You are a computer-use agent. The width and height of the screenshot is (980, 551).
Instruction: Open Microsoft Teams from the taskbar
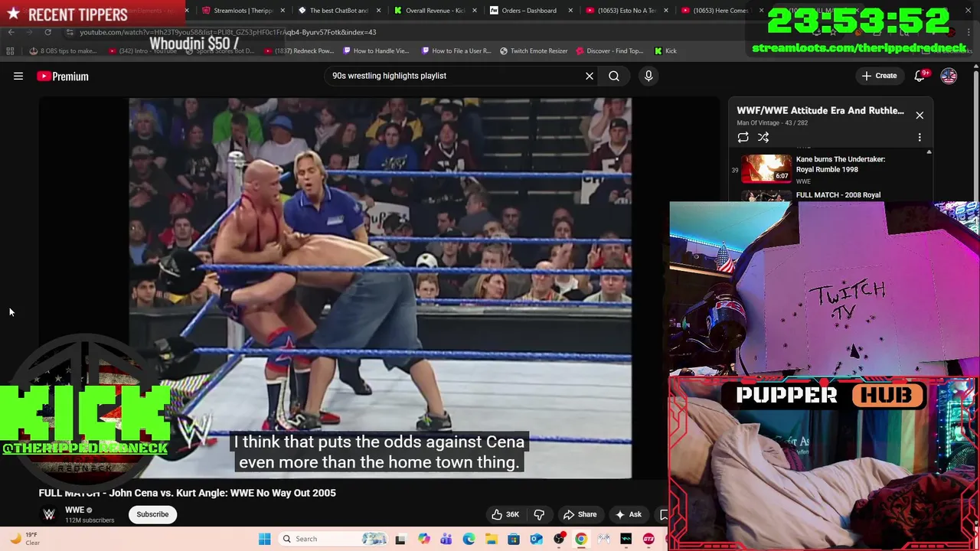(x=446, y=539)
